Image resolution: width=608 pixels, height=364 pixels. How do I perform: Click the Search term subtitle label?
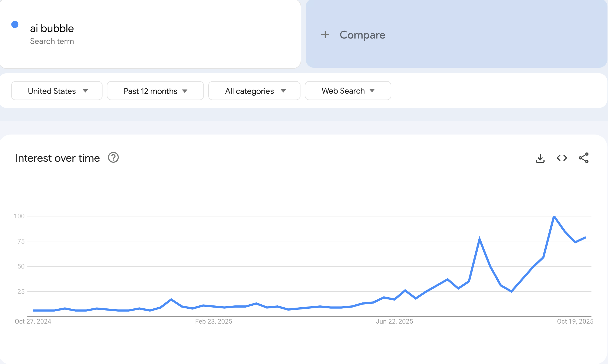click(52, 41)
